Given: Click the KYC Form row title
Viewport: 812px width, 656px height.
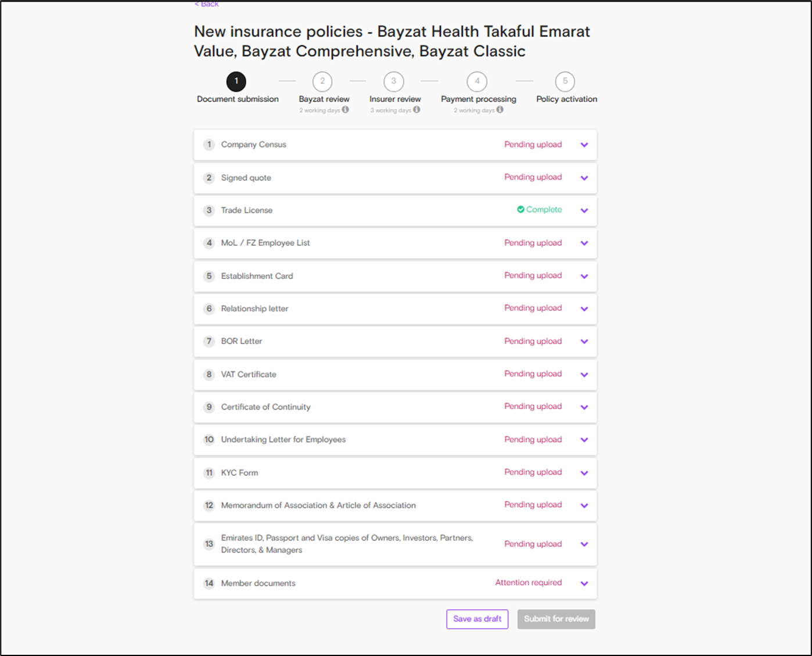Looking at the screenshot, I should pos(240,473).
